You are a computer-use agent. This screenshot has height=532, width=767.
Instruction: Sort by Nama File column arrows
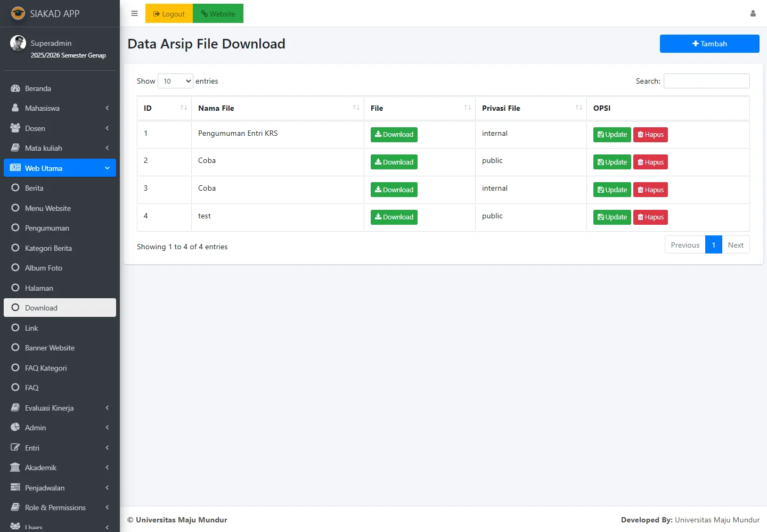tap(356, 108)
